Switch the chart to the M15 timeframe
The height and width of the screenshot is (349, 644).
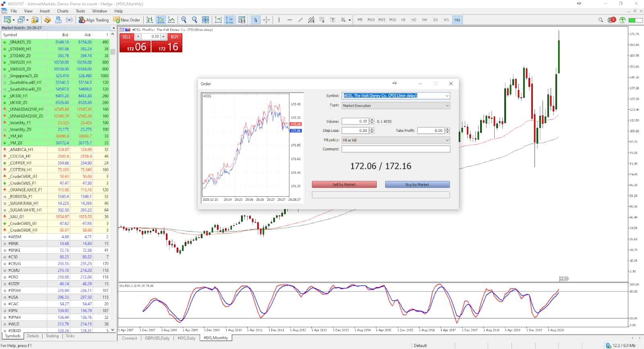(382, 20)
